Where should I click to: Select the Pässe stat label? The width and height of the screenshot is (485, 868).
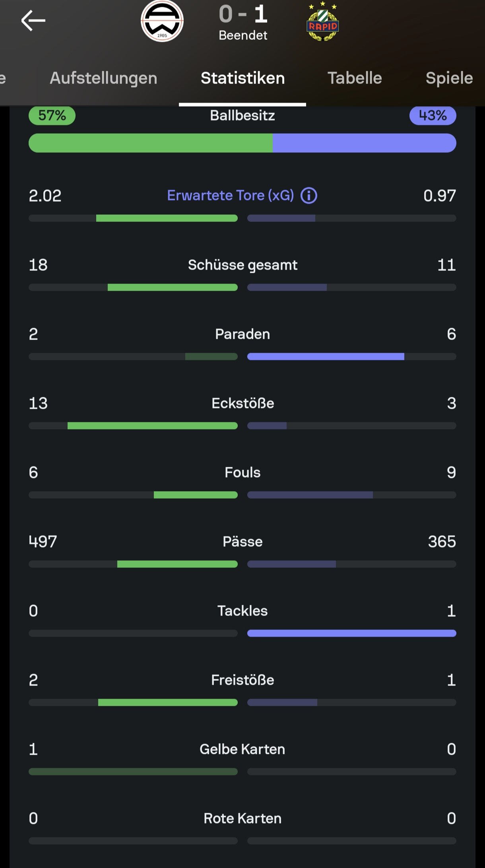[242, 542]
